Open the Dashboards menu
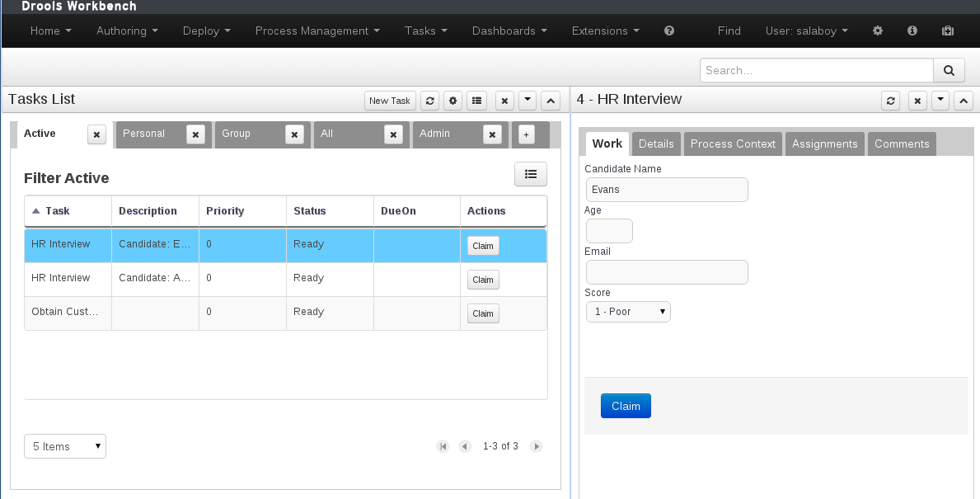Image resolution: width=980 pixels, height=499 pixels. pyautogui.click(x=509, y=31)
